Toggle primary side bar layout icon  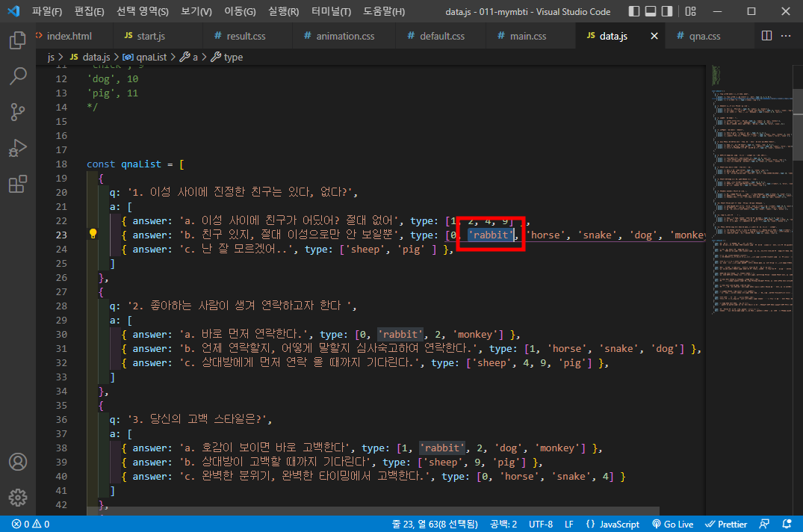634,11
